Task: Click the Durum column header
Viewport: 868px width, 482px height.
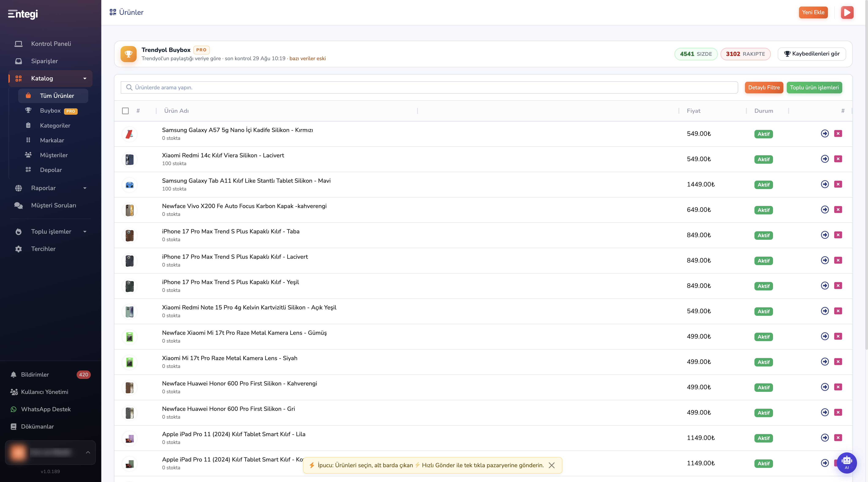Action: click(x=764, y=111)
